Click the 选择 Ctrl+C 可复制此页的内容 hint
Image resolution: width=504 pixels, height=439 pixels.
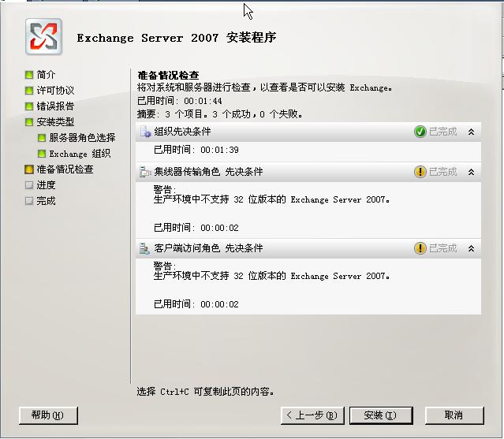(205, 392)
